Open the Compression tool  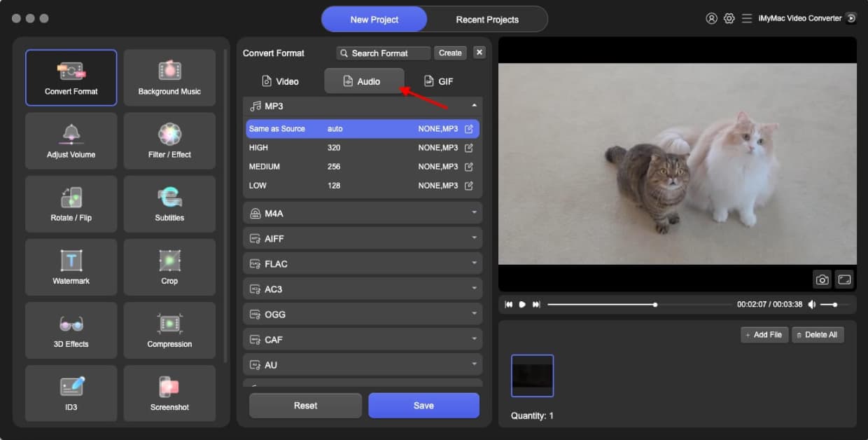(x=169, y=330)
